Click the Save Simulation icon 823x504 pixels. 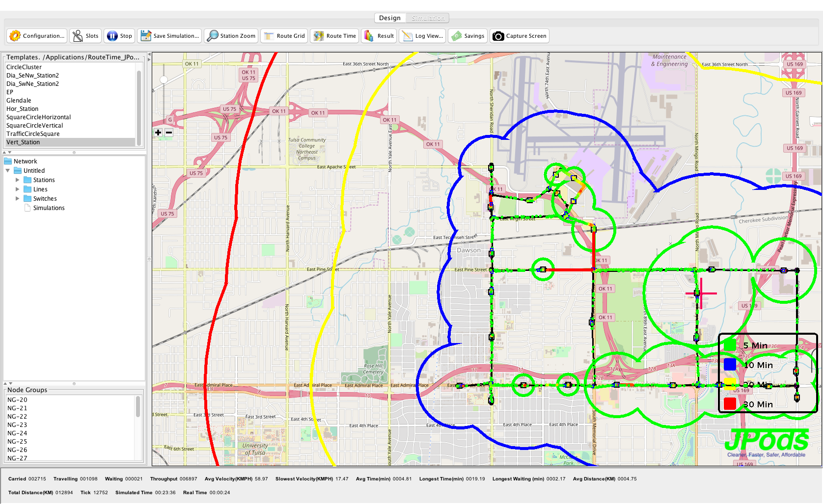[x=145, y=36]
